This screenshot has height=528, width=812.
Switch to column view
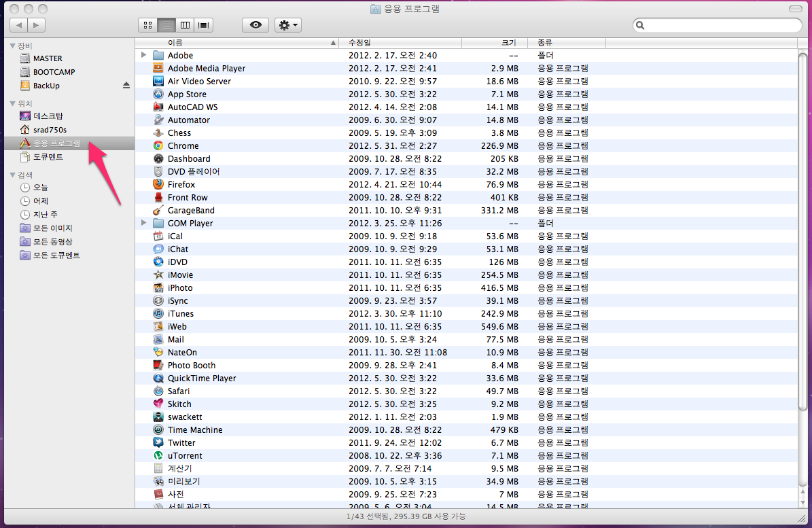click(x=185, y=25)
